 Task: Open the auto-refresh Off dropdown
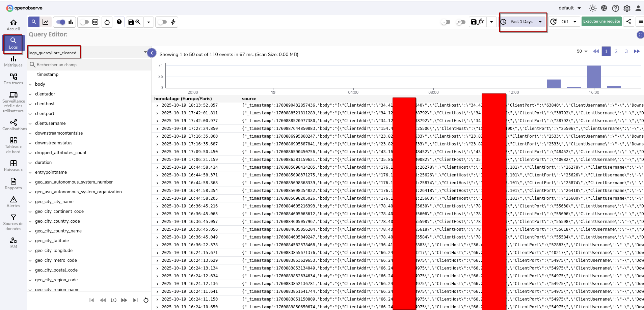point(564,22)
